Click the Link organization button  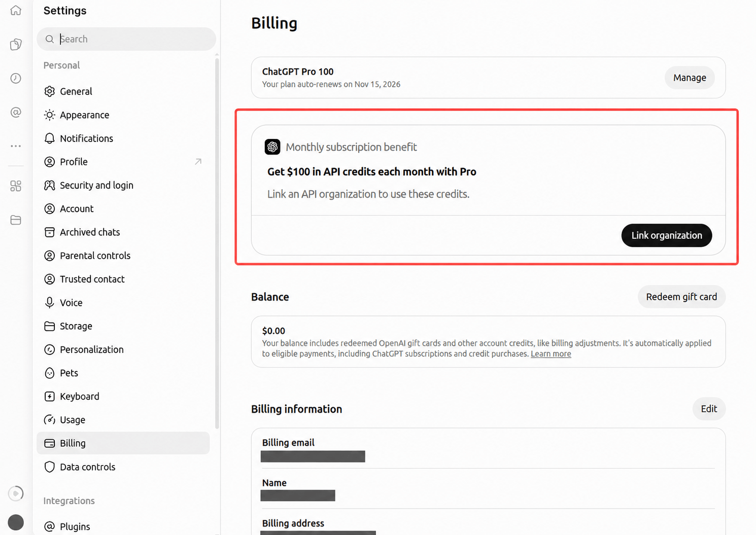[667, 235]
